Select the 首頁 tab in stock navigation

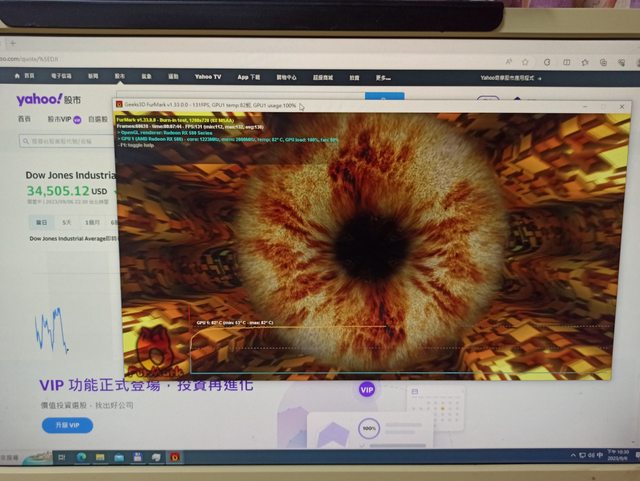click(x=24, y=119)
